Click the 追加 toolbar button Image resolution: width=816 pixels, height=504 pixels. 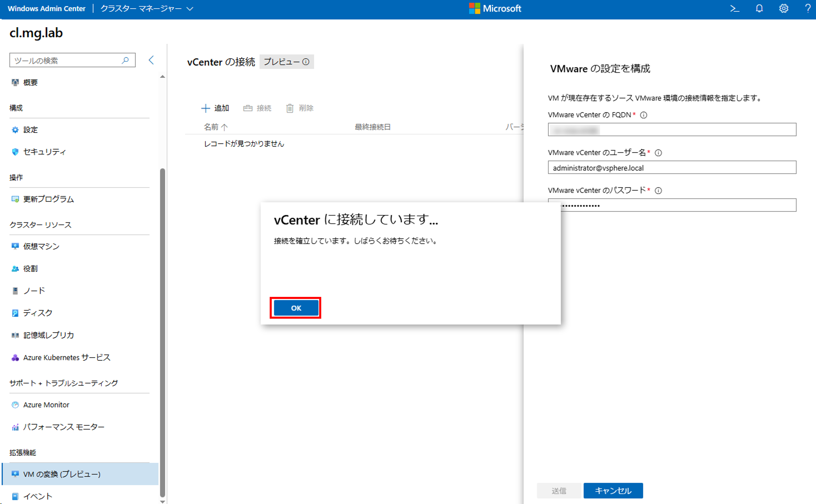[215, 108]
